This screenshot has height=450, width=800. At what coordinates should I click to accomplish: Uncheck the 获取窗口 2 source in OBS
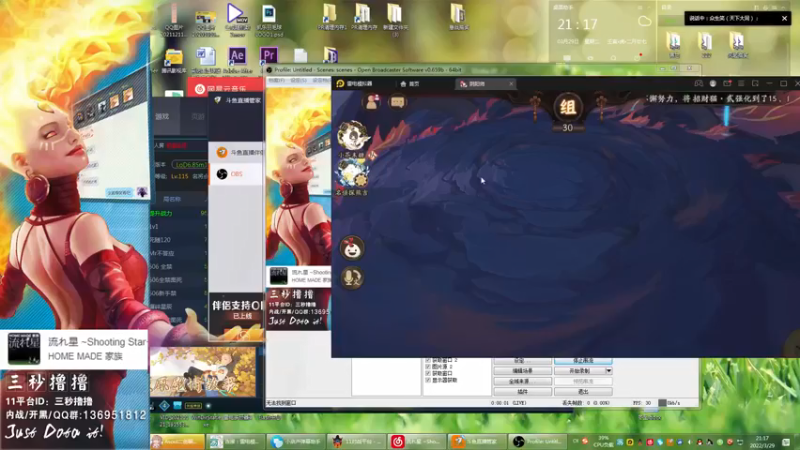click(x=428, y=360)
